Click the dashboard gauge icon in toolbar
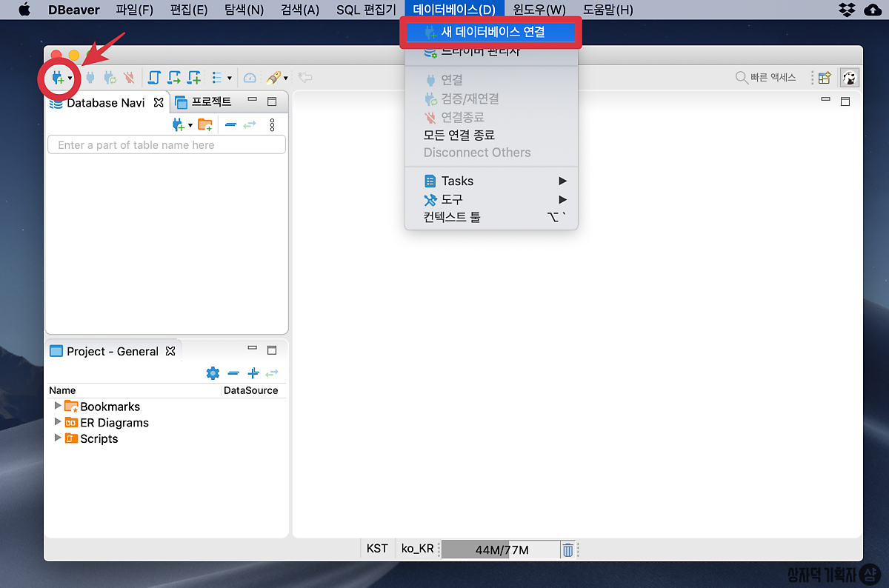Image resolution: width=889 pixels, height=588 pixels. 250,78
